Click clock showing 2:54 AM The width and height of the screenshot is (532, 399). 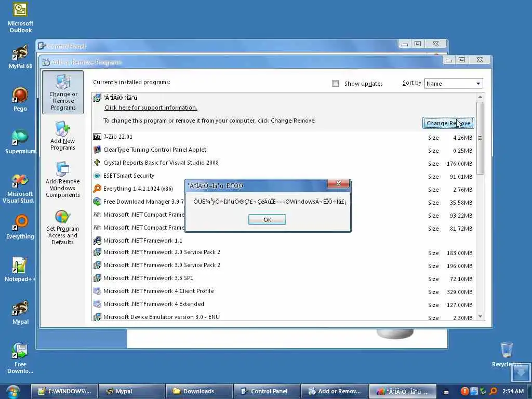point(513,391)
